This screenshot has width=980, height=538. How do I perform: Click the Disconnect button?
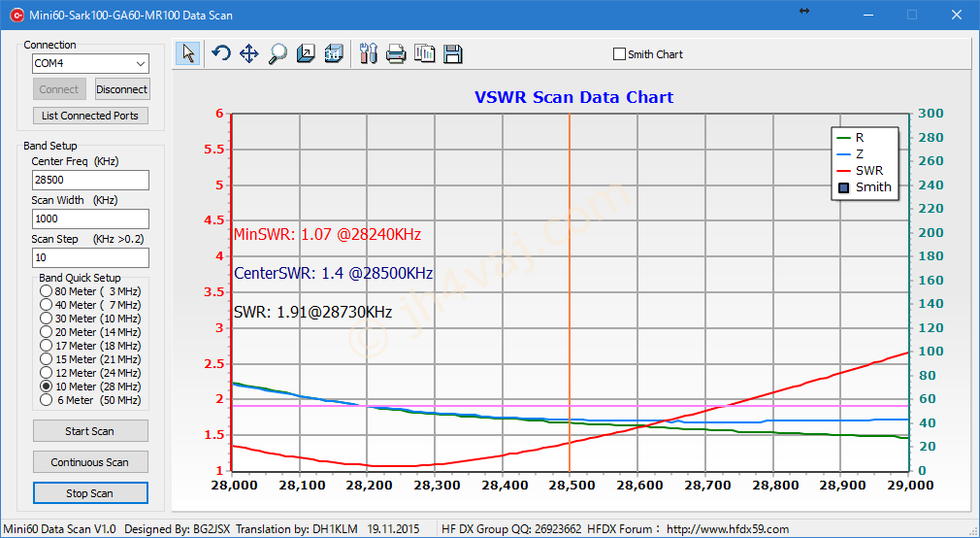click(x=122, y=89)
